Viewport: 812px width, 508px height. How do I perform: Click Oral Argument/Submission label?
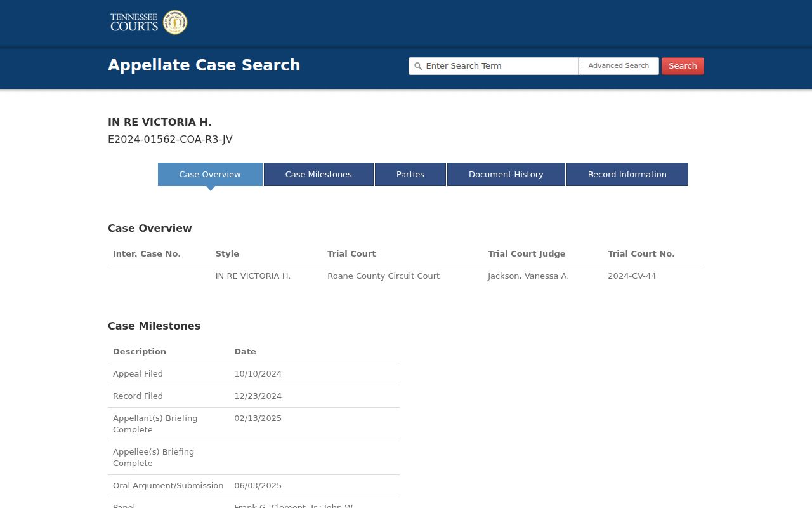pyautogui.click(x=168, y=486)
